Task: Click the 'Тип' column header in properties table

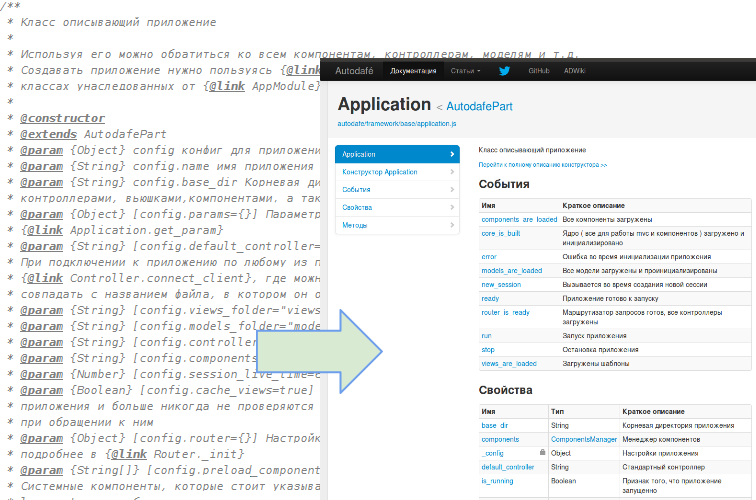Action: point(557,412)
